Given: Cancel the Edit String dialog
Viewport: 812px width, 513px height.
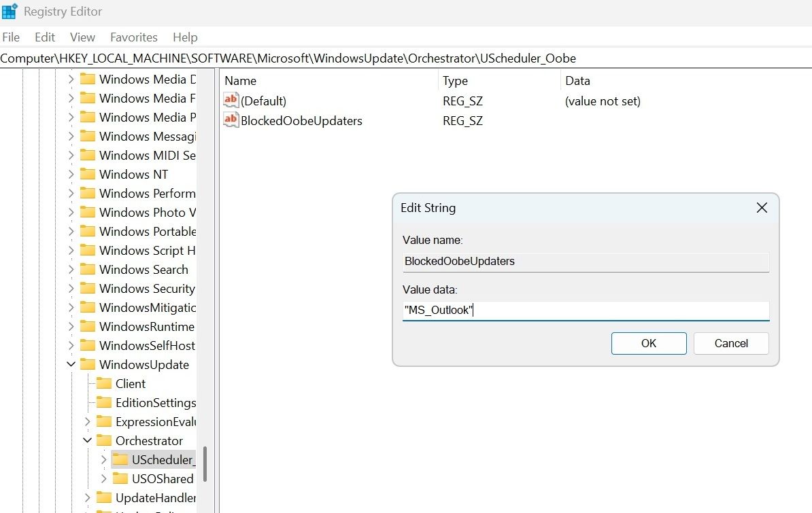Looking at the screenshot, I should [731, 343].
